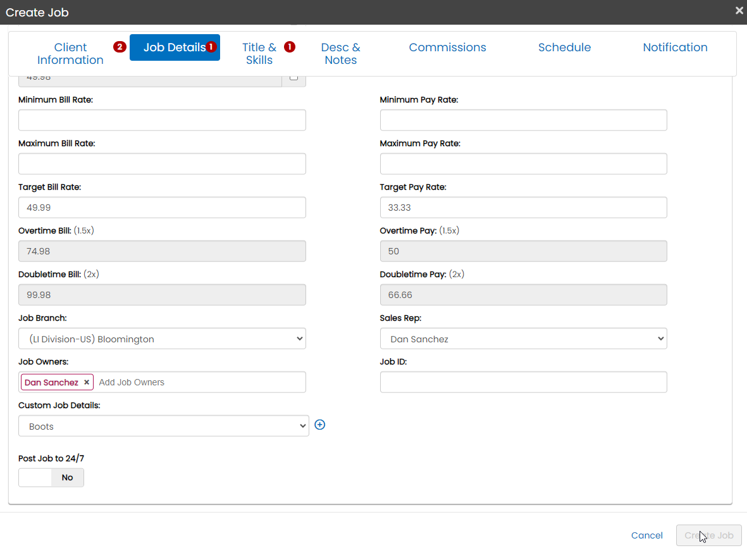This screenshot has height=560, width=747.
Task: Open the Custom Job Details dropdown
Action: point(163,426)
